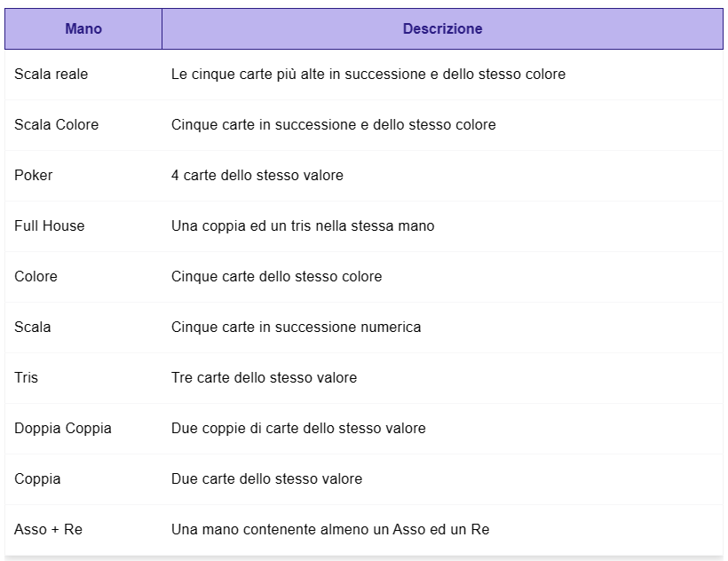The height and width of the screenshot is (561, 728).
Task: Select the Scala Colore row label
Action: point(56,125)
